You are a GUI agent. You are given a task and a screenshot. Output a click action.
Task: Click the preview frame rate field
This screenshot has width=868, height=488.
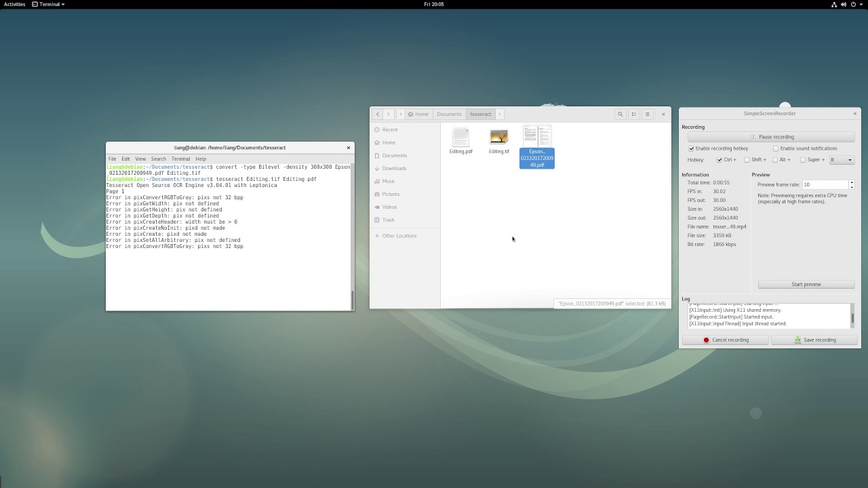825,184
